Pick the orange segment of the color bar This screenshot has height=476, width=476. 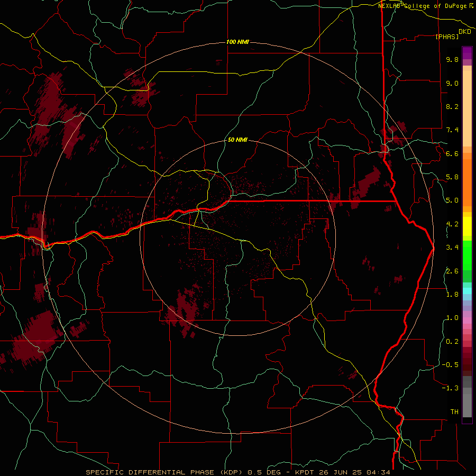tap(467, 182)
